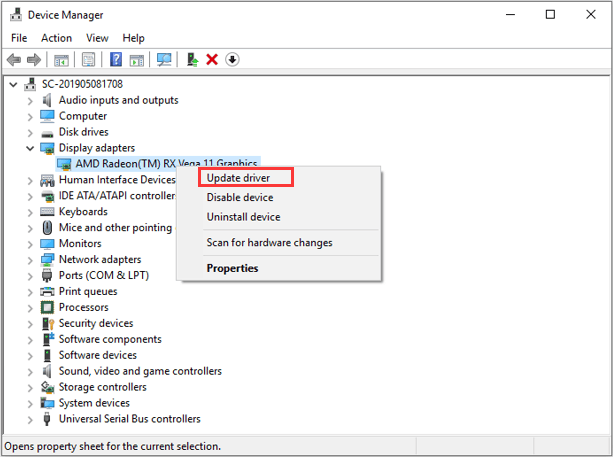Screen dimensions: 613x457
Task: Collapse the SC-201905081708 root node
Action: pos(13,84)
